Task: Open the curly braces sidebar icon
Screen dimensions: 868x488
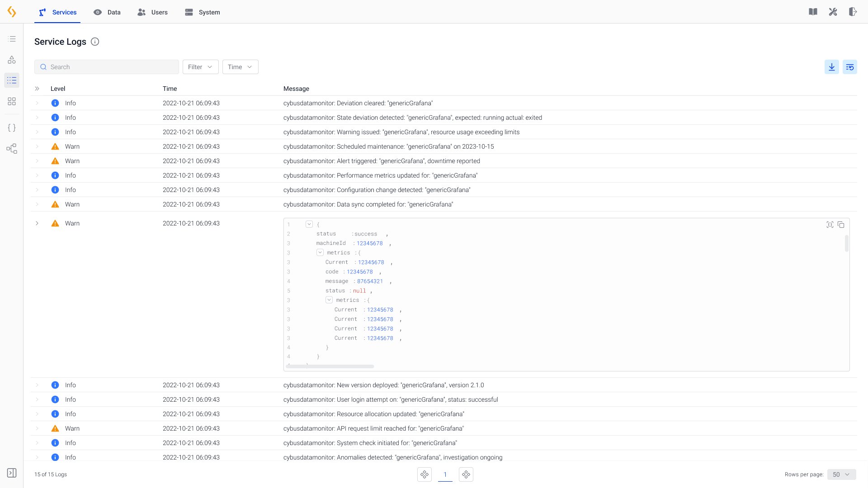Action: [x=12, y=128]
